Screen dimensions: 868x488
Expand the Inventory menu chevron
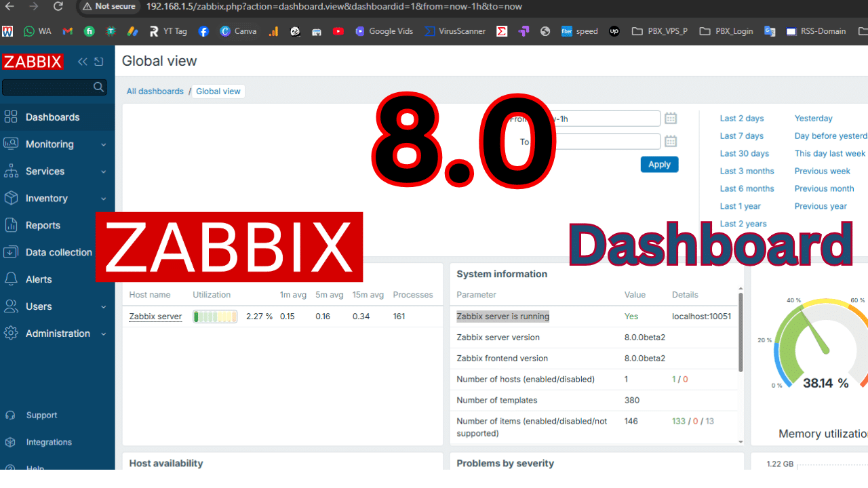[x=104, y=199]
